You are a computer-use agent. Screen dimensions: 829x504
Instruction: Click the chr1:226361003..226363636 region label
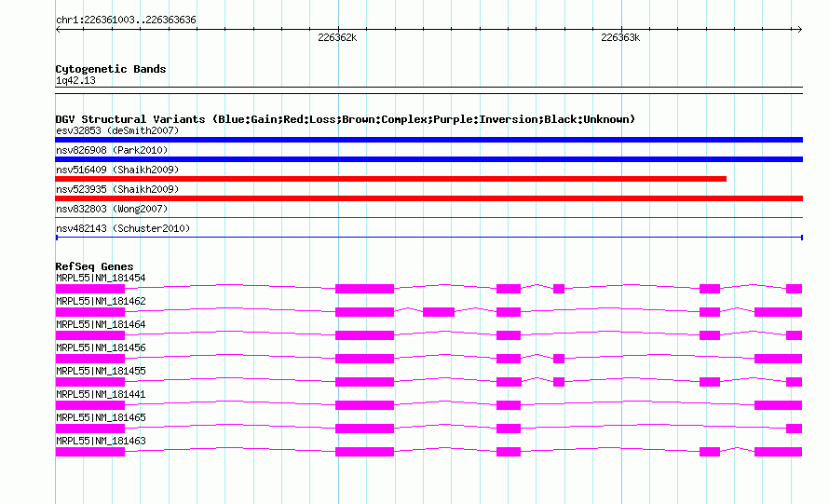pos(126,20)
